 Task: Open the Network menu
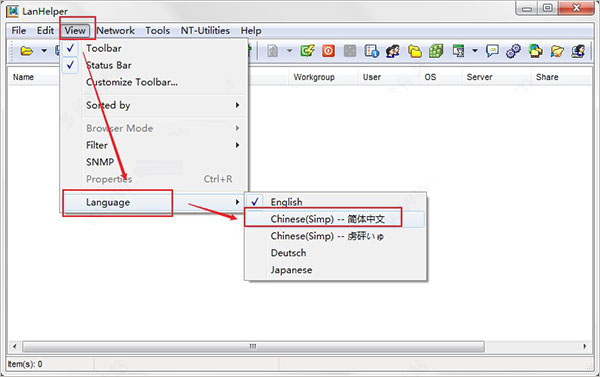tap(116, 31)
